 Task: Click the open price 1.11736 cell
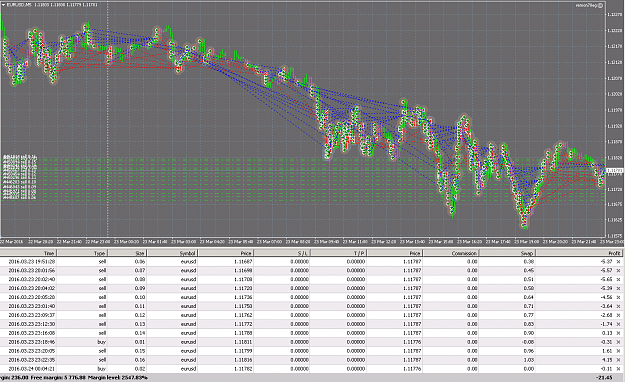(244, 297)
